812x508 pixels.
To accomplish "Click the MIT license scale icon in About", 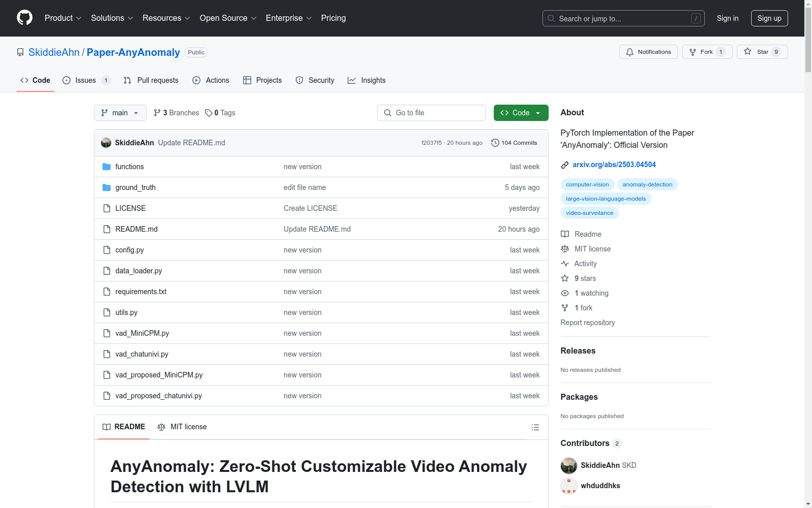I will 565,249.
